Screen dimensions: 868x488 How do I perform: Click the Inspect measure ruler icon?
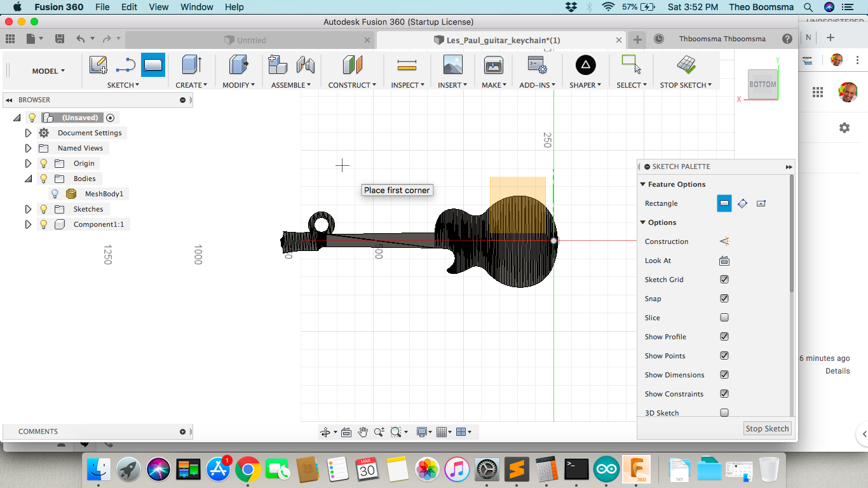tap(407, 65)
